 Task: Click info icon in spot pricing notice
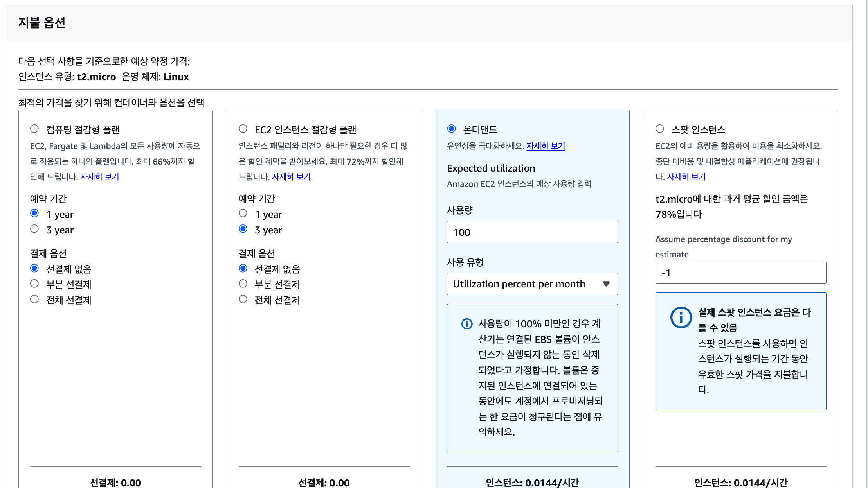pyautogui.click(x=681, y=317)
